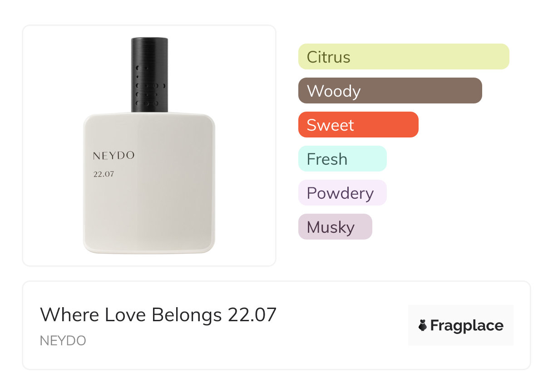Click the Fragplace flower logo icon
Screen dimensions: 553x392
[423, 325]
